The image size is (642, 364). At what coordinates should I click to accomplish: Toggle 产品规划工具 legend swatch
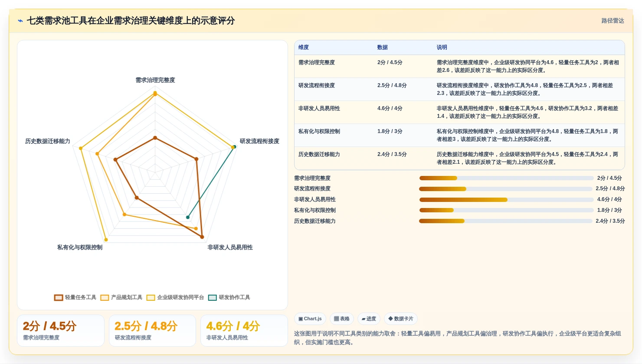tap(105, 298)
